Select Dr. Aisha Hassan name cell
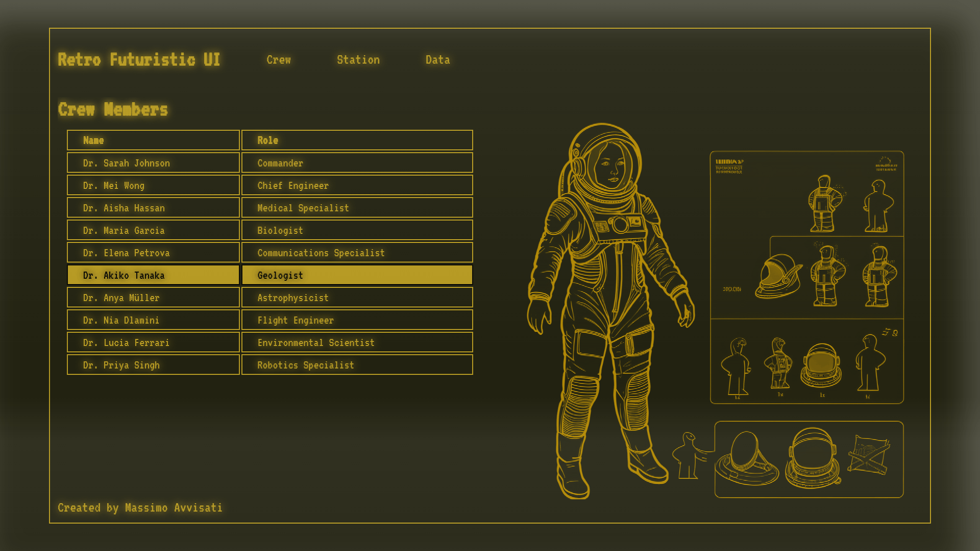Screen dimensions: 980x551 click(x=153, y=208)
